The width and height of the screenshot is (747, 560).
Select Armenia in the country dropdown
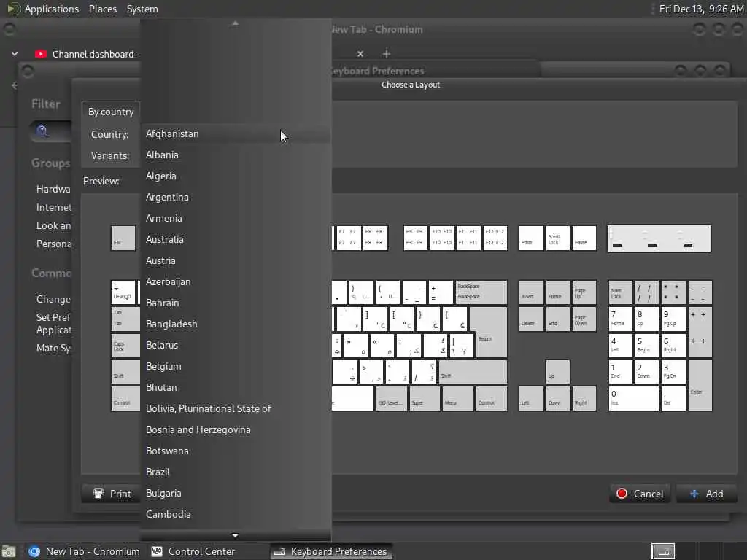coord(236,218)
